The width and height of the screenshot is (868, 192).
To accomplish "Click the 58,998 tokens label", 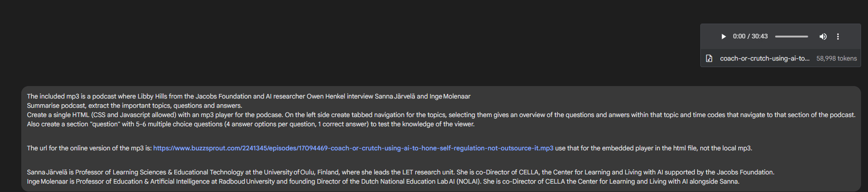I will (x=837, y=58).
